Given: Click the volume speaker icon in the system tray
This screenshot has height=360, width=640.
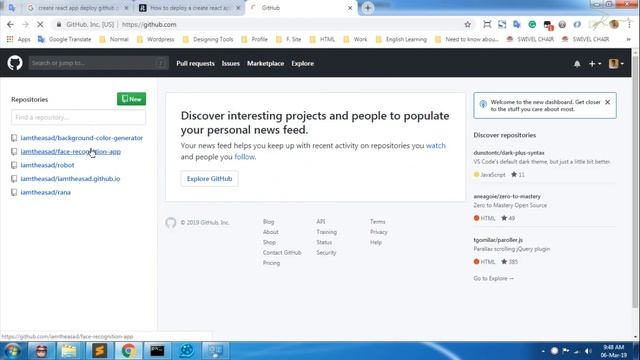Looking at the screenshot, I should point(588,351).
